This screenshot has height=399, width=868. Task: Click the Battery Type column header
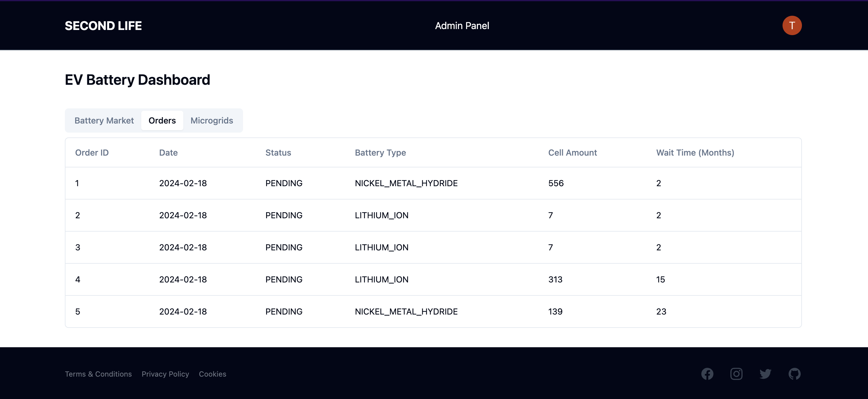click(380, 153)
